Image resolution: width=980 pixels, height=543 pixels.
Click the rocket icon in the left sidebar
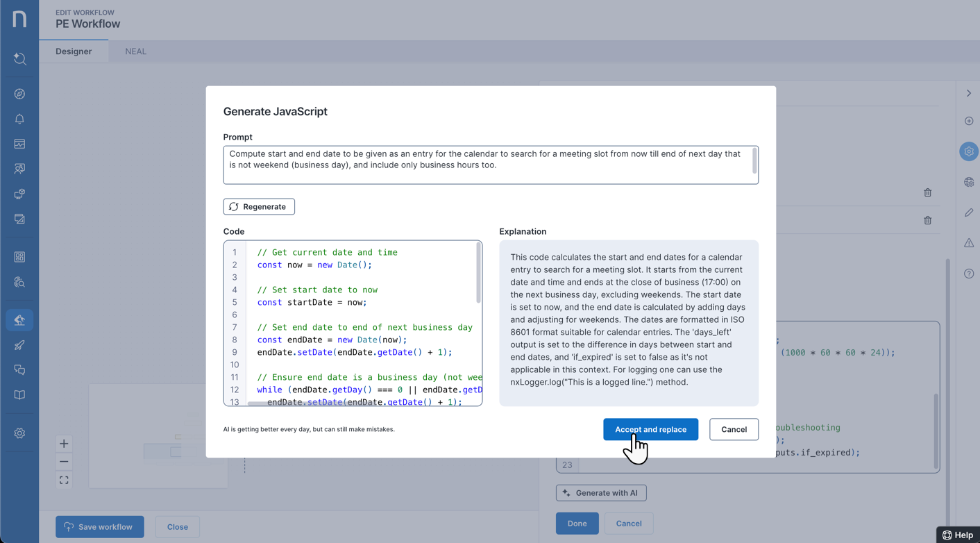pos(19,344)
